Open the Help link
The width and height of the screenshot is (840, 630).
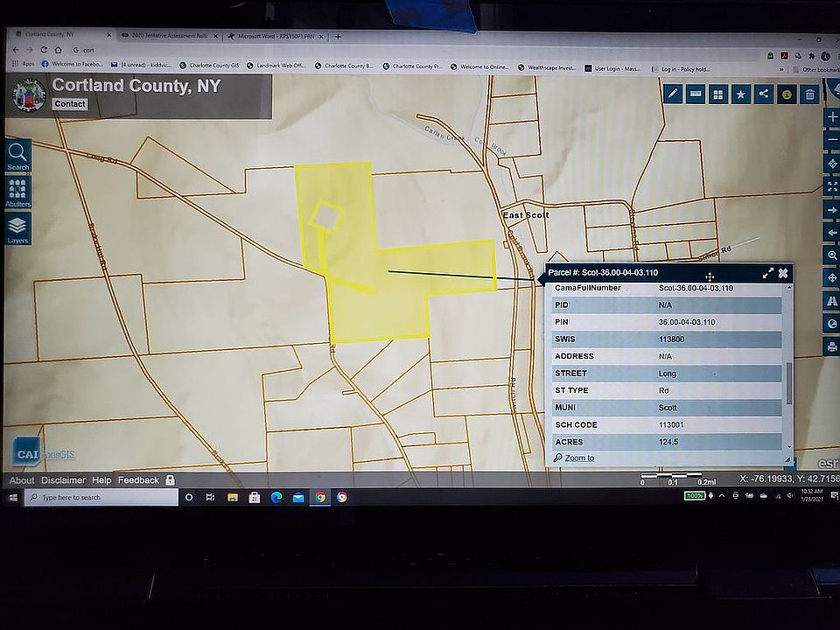101,480
